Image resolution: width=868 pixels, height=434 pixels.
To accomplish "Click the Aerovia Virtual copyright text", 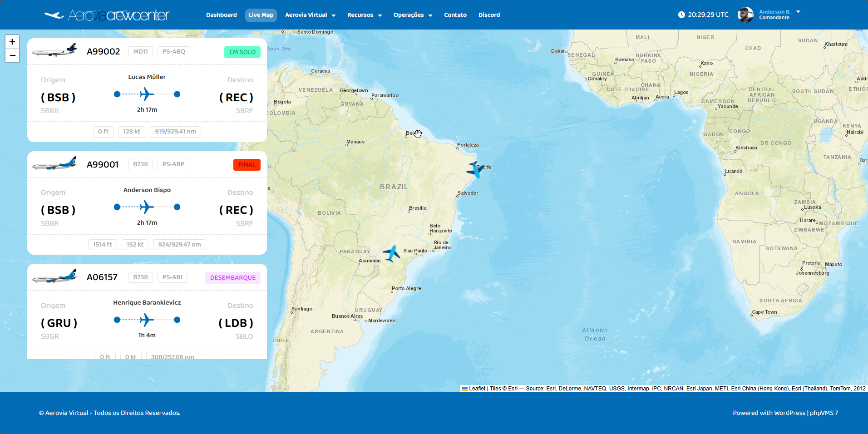I will click(110, 413).
